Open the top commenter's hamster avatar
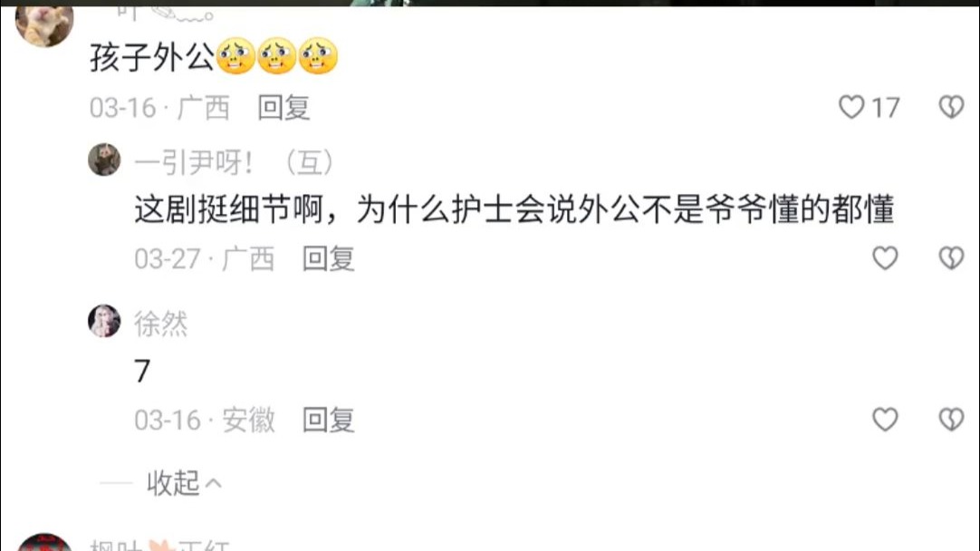This screenshot has width=980, height=551. click(44, 24)
